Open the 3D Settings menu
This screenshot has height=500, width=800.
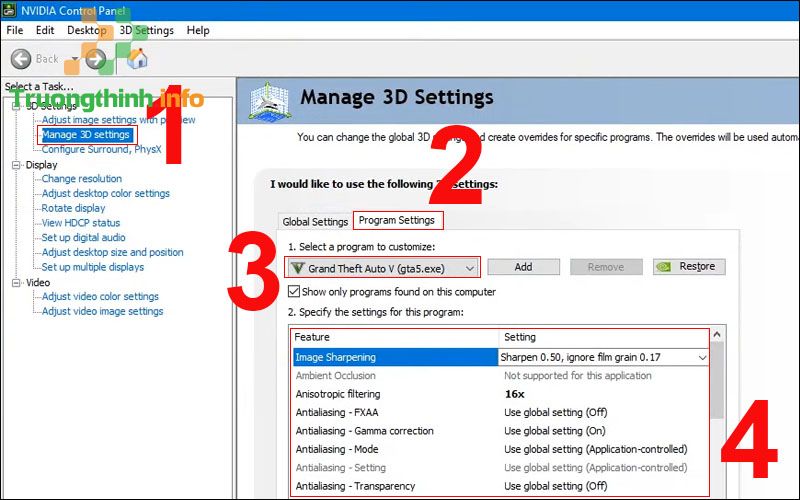(x=146, y=31)
